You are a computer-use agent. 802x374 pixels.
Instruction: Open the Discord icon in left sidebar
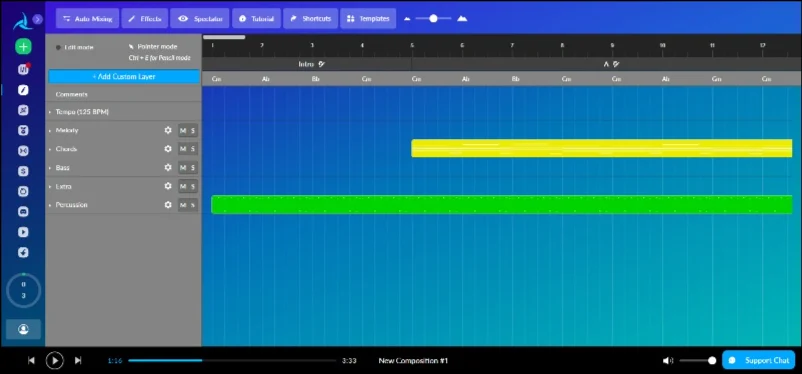23,212
